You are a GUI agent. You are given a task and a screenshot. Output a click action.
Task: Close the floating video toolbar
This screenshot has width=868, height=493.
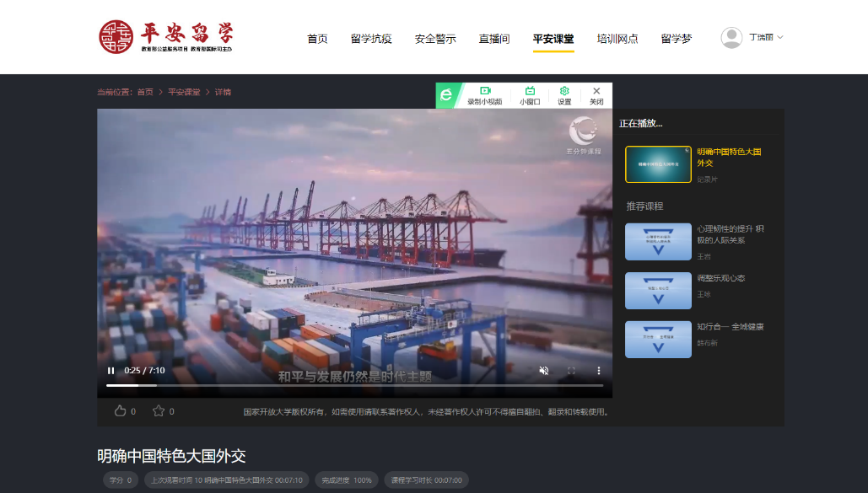(x=596, y=95)
